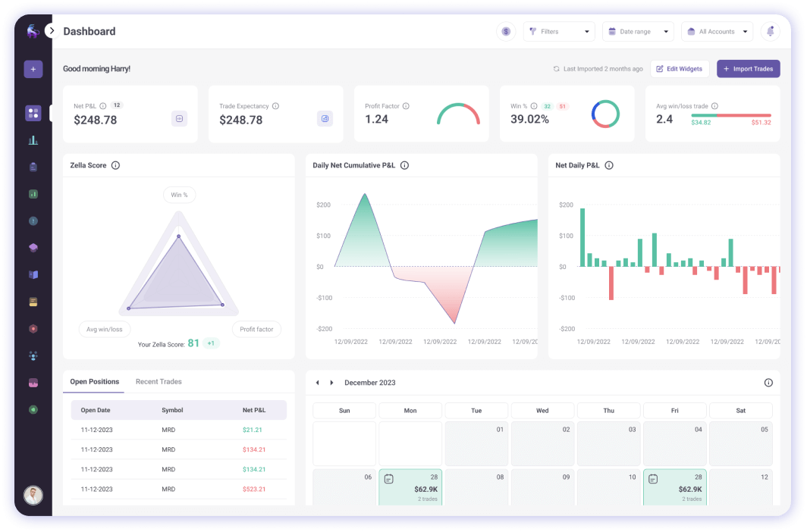Click the info icon beside Net Daily P&L

(x=608, y=165)
